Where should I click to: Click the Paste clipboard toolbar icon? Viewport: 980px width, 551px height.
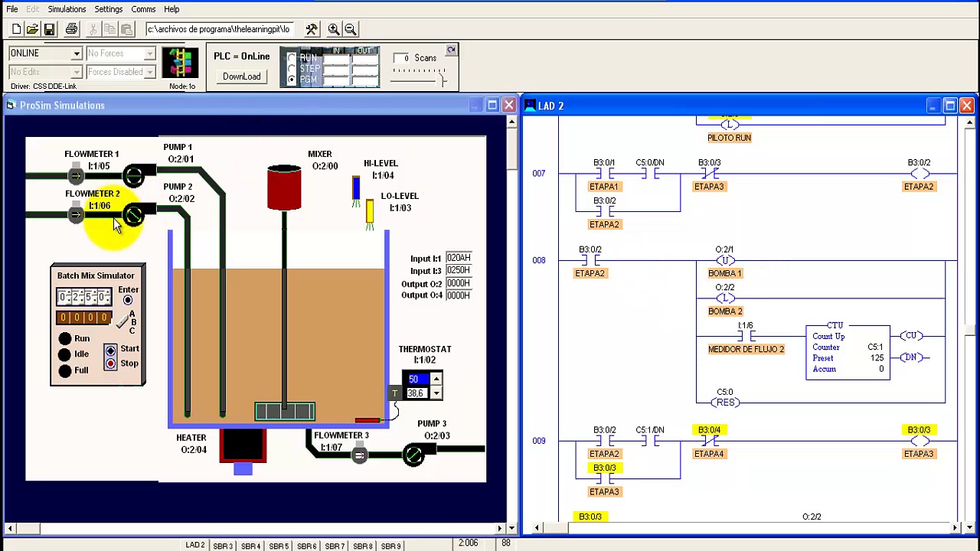click(x=126, y=29)
